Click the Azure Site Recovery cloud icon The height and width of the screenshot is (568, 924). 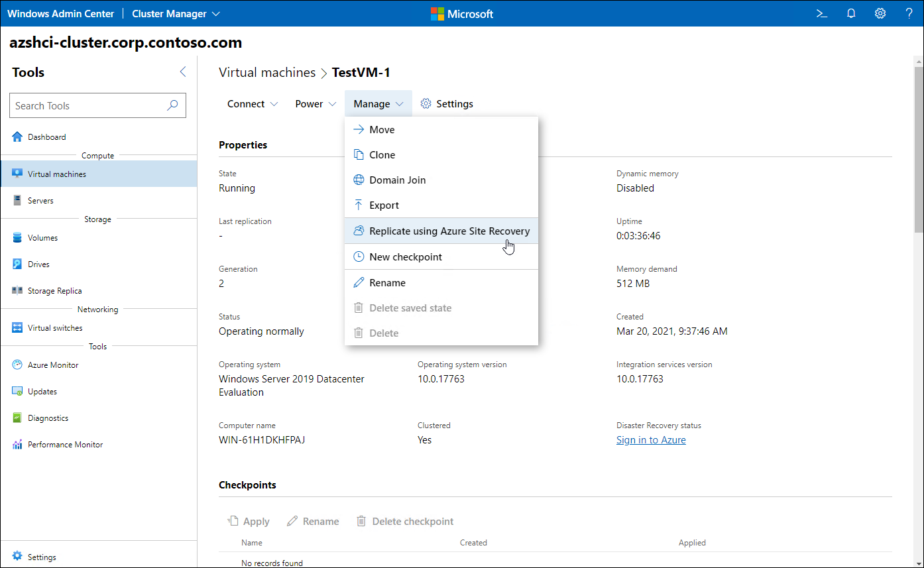[359, 231]
